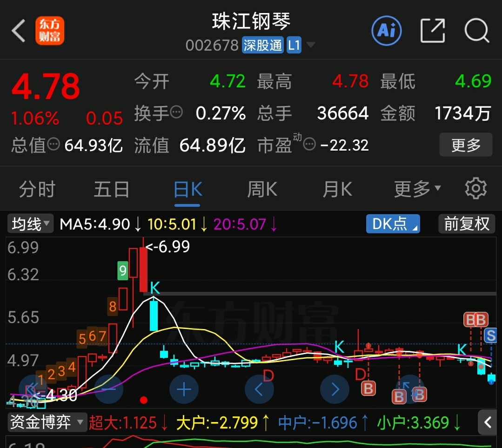
Task: Tap yellow 10:5.01 MA value
Action: pyautogui.click(x=172, y=224)
